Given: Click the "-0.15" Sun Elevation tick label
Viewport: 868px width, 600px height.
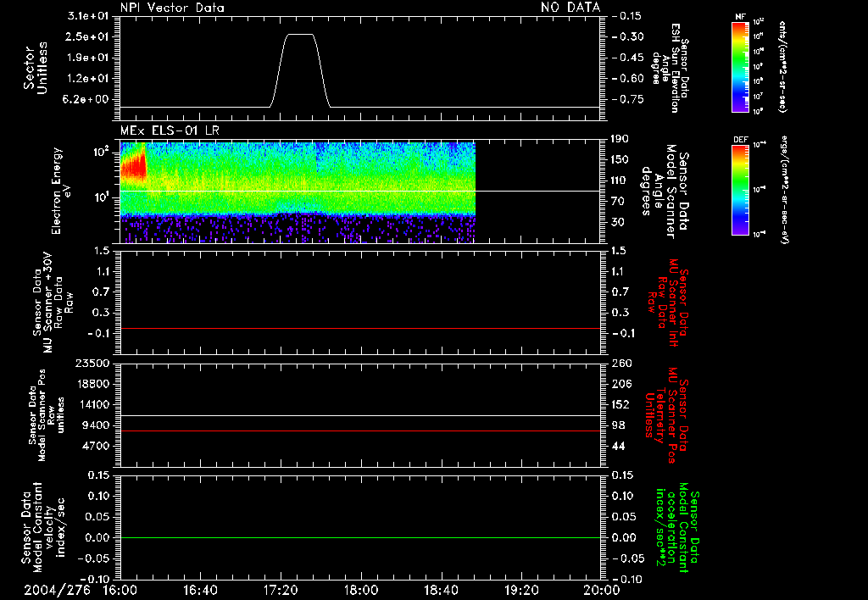Looking at the screenshot, I should [627, 16].
